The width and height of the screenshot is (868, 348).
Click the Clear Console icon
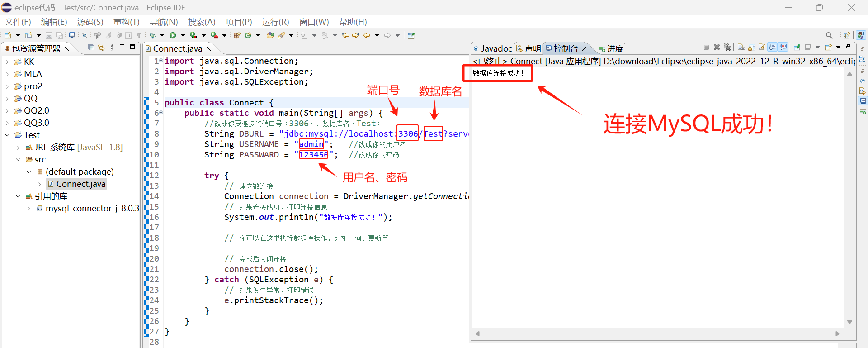coord(741,47)
